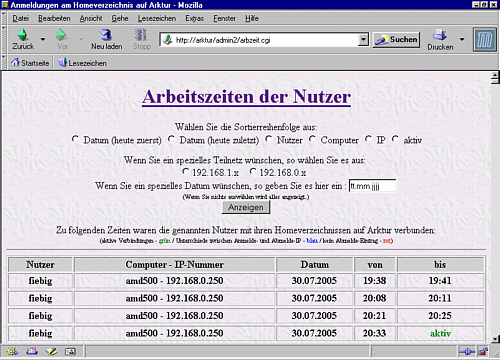Click the Anzeigen button
The height and width of the screenshot is (360, 500).
point(246,207)
